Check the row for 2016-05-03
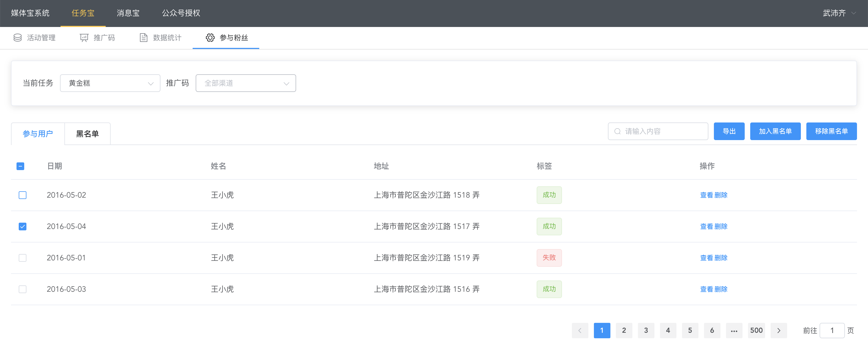The image size is (868, 360). pyautogui.click(x=23, y=289)
